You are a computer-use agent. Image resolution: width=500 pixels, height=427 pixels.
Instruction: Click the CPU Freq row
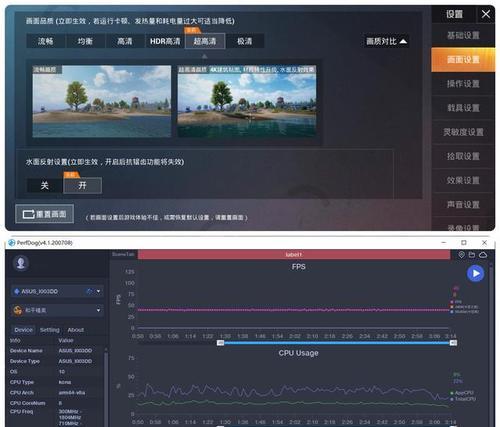coord(56,417)
